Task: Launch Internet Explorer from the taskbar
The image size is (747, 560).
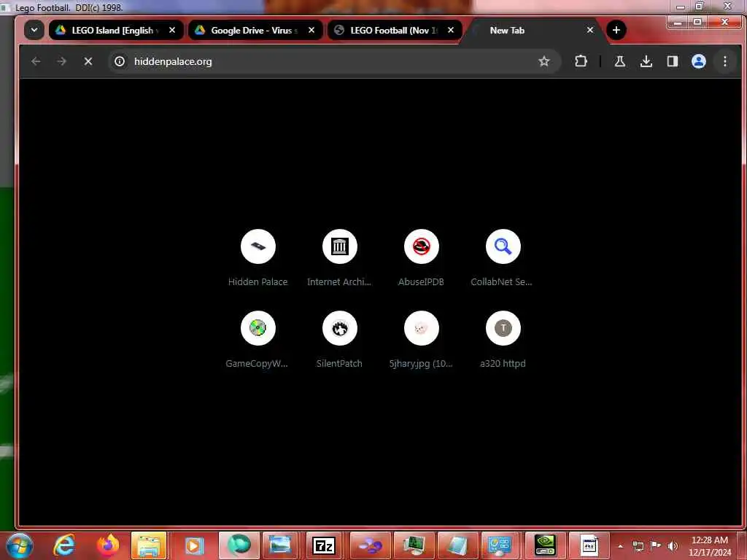Action: point(64,545)
